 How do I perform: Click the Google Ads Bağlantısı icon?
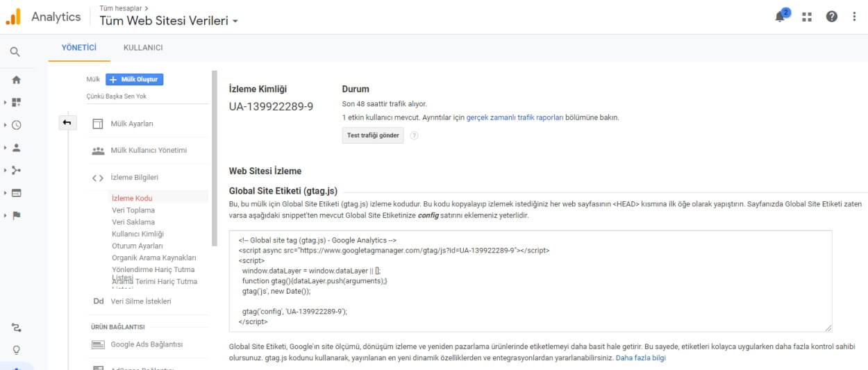[98, 344]
